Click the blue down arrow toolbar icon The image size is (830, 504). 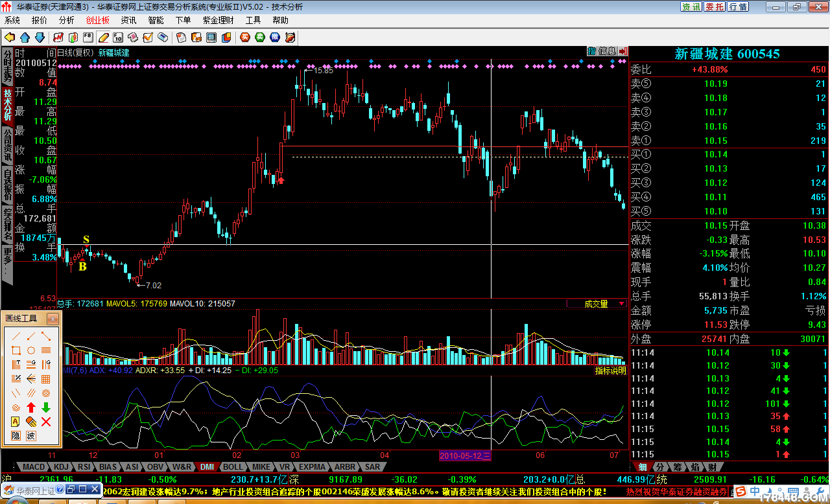point(40,38)
